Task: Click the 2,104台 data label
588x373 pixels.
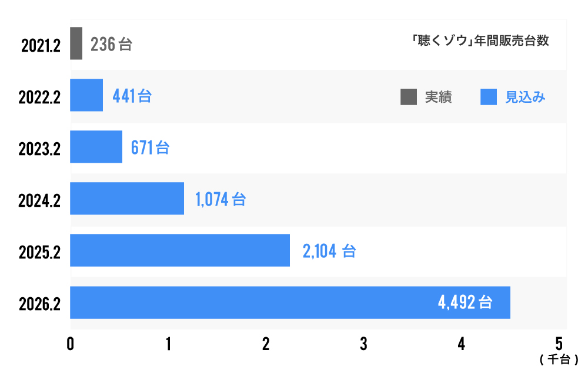Action: tap(329, 251)
